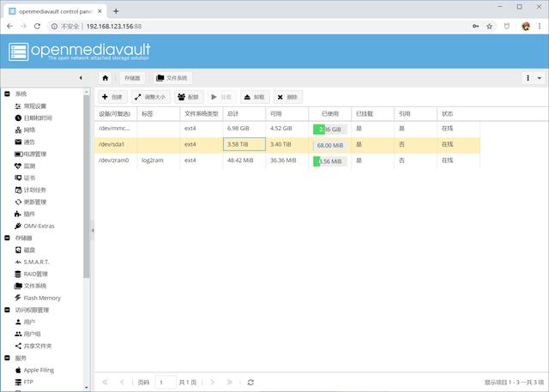Open the header three-dot vertical menu
This screenshot has height=392, width=549.
[x=528, y=78]
